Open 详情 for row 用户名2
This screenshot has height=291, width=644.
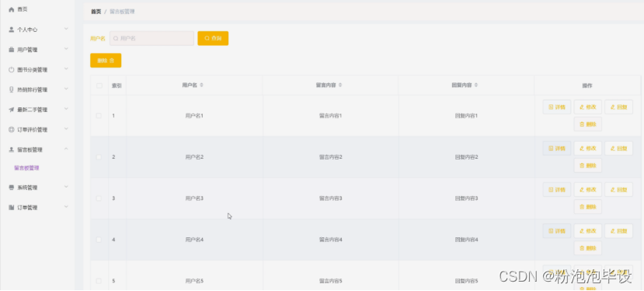557,148
